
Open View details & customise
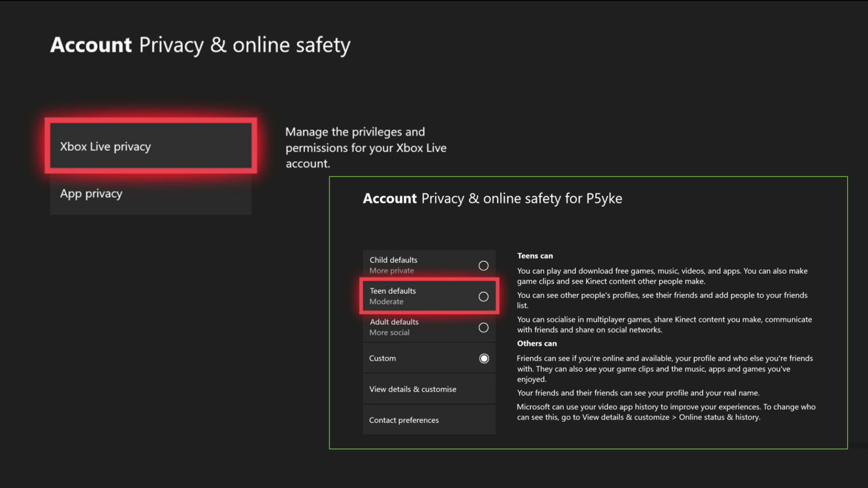pyautogui.click(x=429, y=389)
